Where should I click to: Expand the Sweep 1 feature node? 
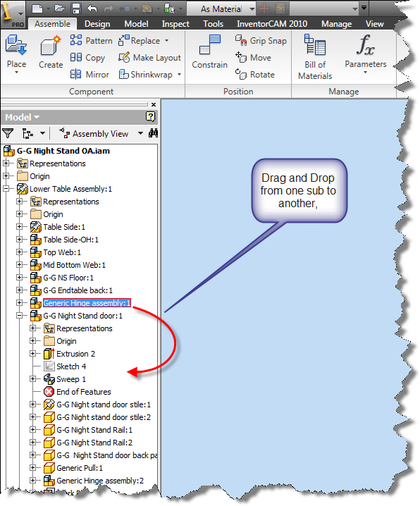[32, 379]
